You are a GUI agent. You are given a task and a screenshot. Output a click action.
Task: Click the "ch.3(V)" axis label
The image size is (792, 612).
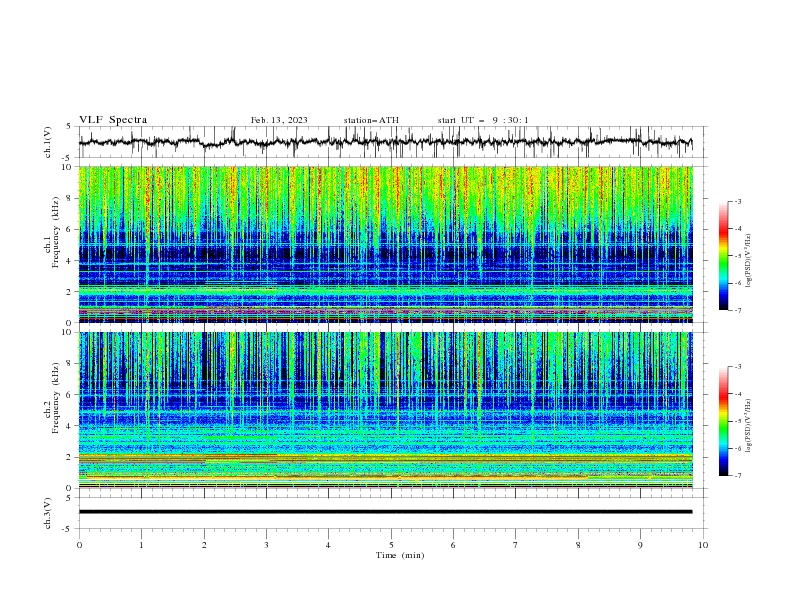[x=48, y=513]
